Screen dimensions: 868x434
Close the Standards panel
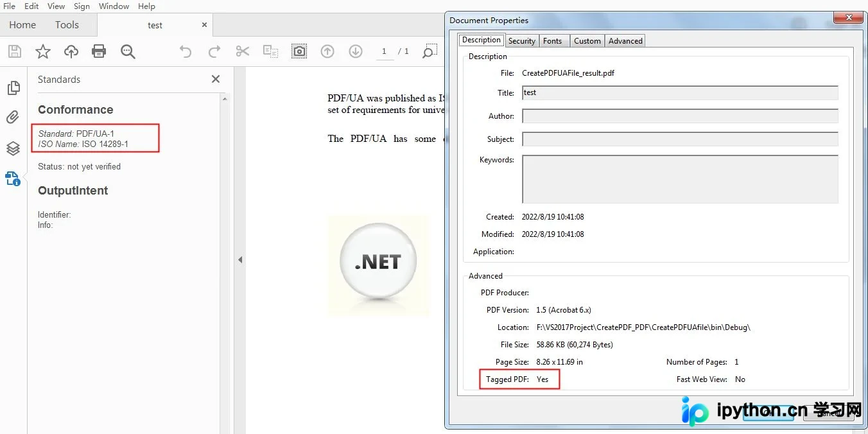pyautogui.click(x=216, y=79)
